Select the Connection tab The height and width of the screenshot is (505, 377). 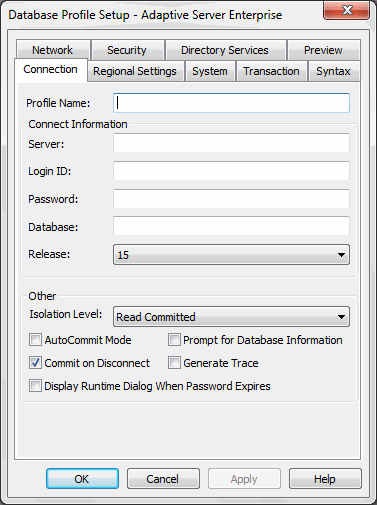tap(51, 70)
